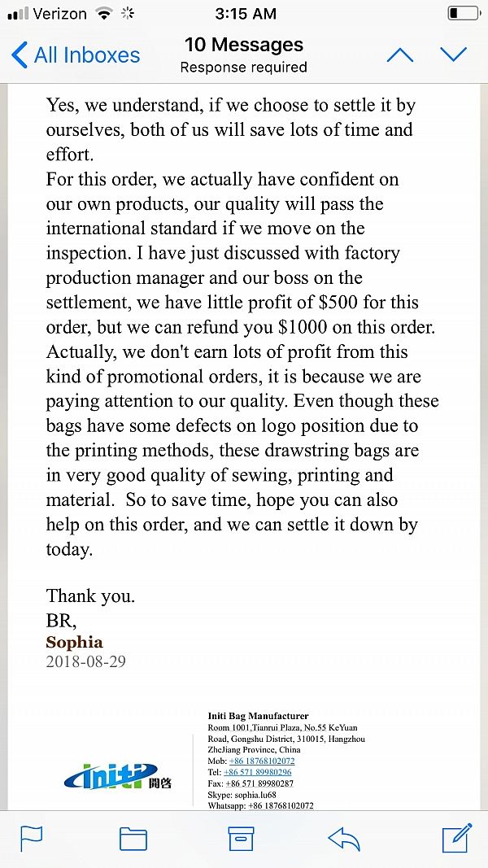This screenshot has width=488, height=868.
Task: Tap the Initi company logo
Action: click(x=118, y=776)
